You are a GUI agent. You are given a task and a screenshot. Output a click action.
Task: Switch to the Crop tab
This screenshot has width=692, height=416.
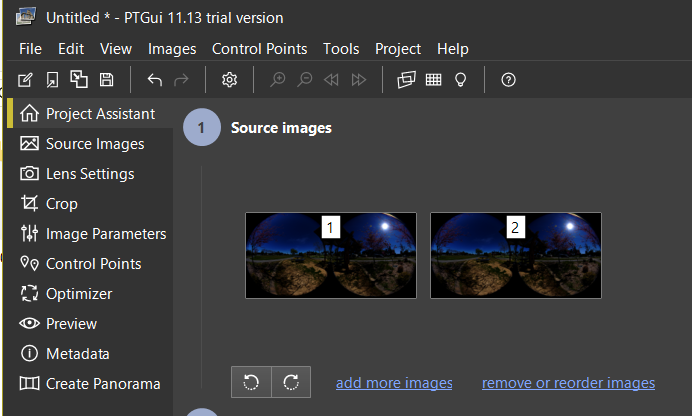click(x=90, y=204)
